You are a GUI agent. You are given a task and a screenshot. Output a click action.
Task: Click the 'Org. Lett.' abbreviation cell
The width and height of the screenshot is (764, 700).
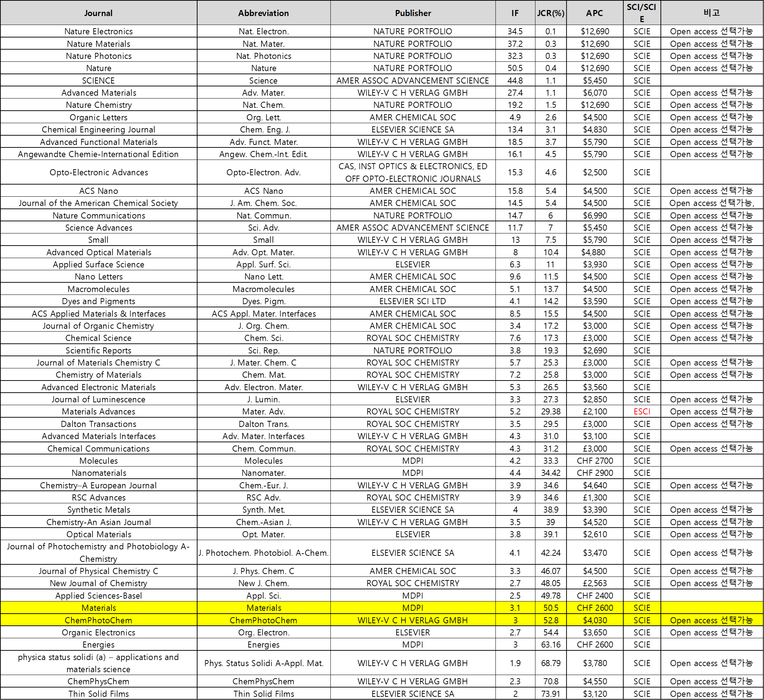pyautogui.click(x=263, y=117)
